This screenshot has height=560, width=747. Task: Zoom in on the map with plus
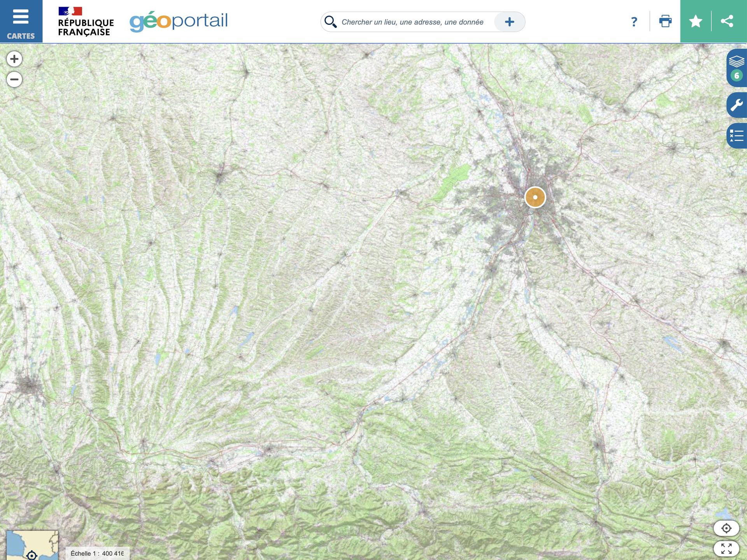coord(14,59)
